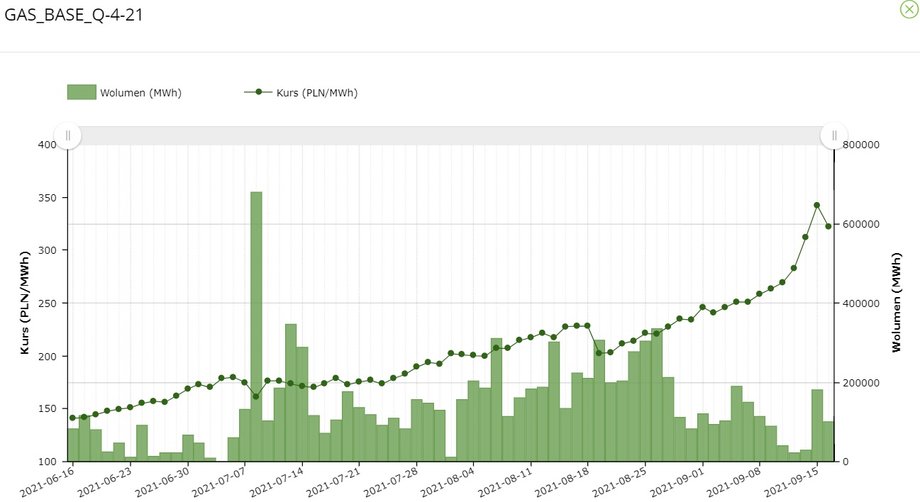Click the peak price point near 2021-09-15
The image size is (920, 502).
click(x=817, y=205)
